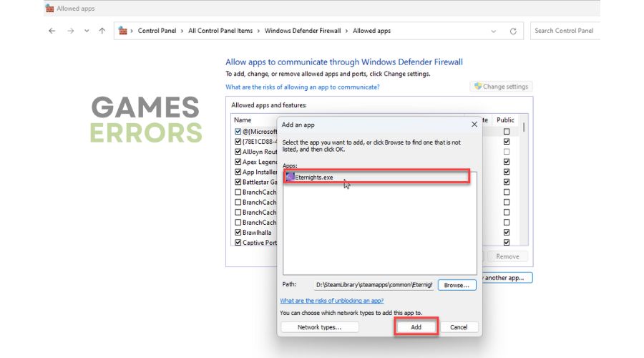The width and height of the screenshot is (644, 358).
Task: Click the Path text field
Action: 374,284
